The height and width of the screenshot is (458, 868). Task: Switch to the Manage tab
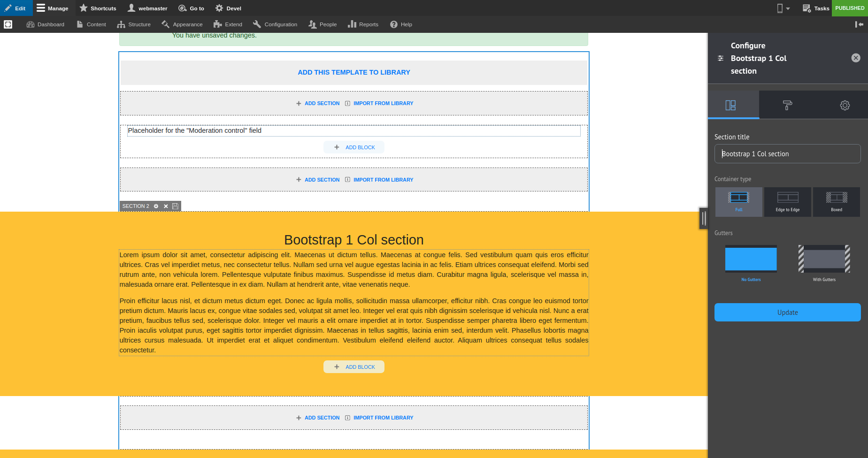pyautogui.click(x=53, y=8)
